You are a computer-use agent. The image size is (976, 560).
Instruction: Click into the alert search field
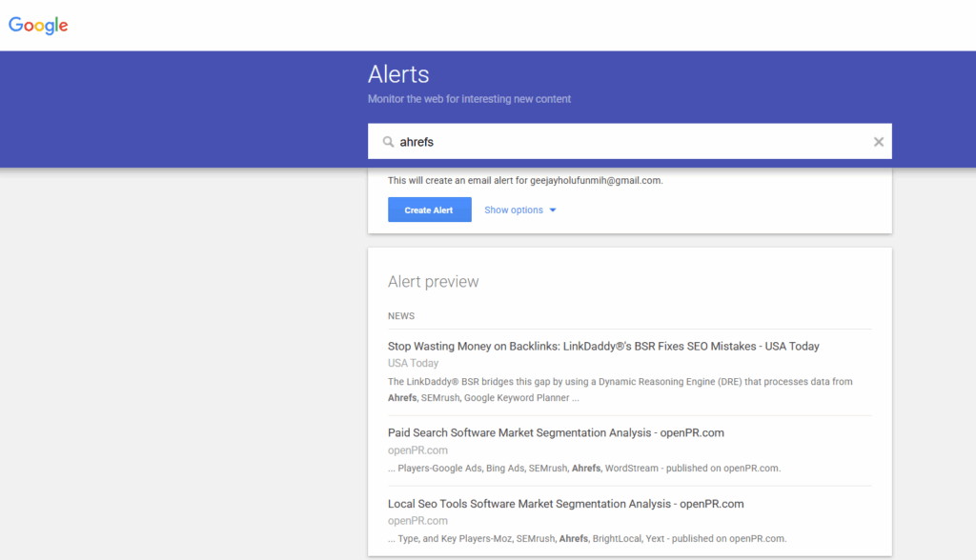(629, 141)
